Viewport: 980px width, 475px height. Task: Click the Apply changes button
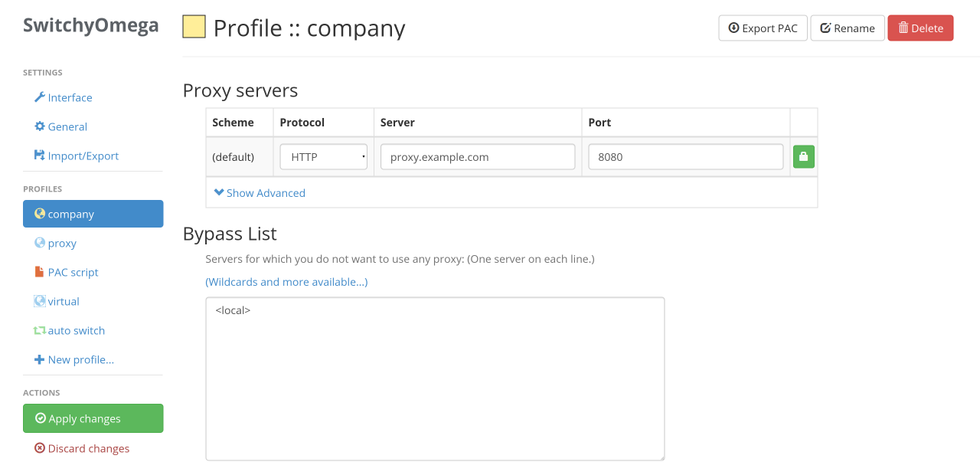pos(93,418)
